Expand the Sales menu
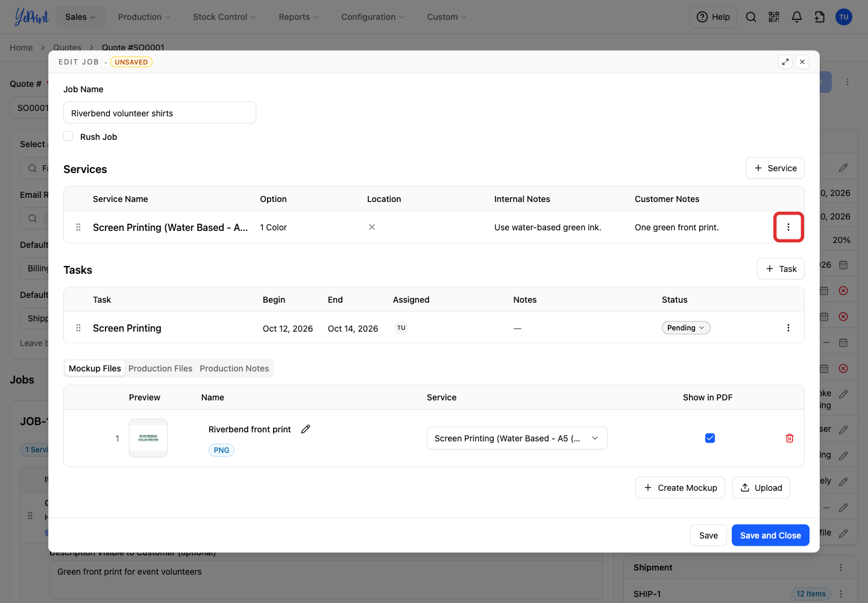 [x=80, y=17]
